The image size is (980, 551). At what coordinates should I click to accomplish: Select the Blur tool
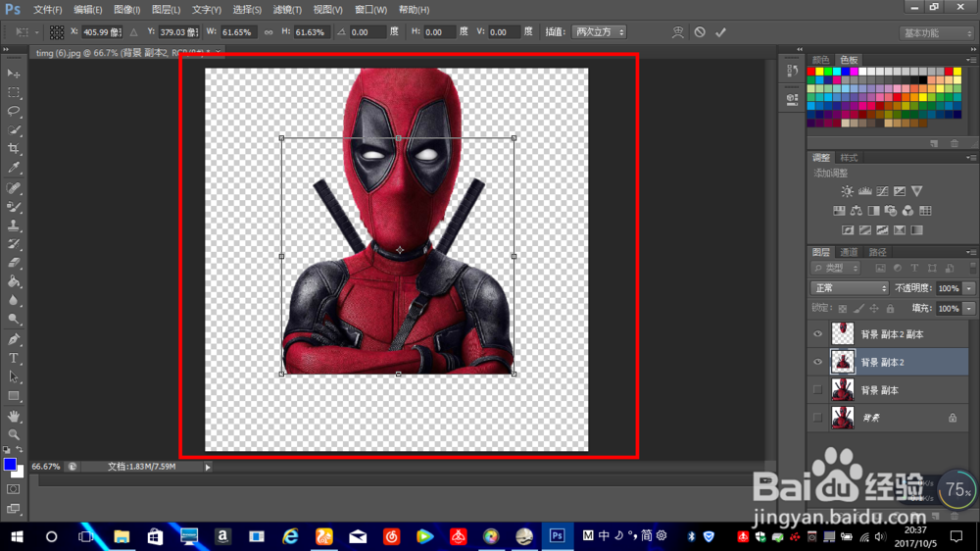click(13, 301)
